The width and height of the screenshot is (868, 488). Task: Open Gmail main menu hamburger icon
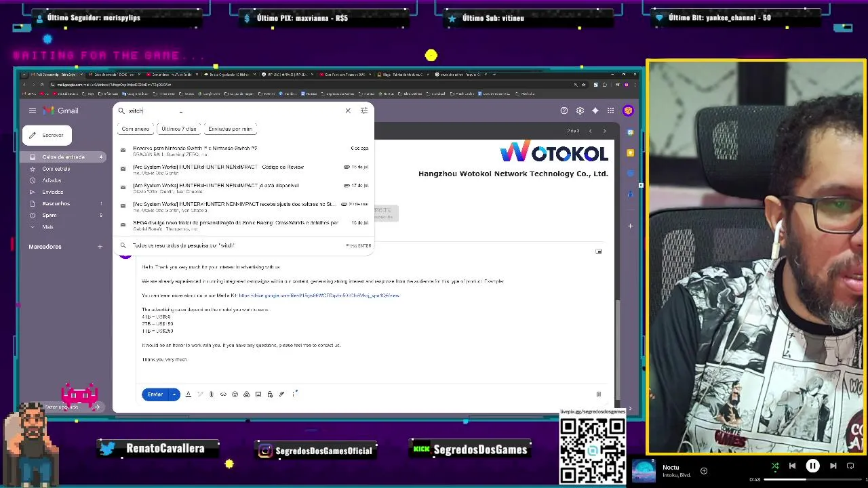(x=32, y=110)
